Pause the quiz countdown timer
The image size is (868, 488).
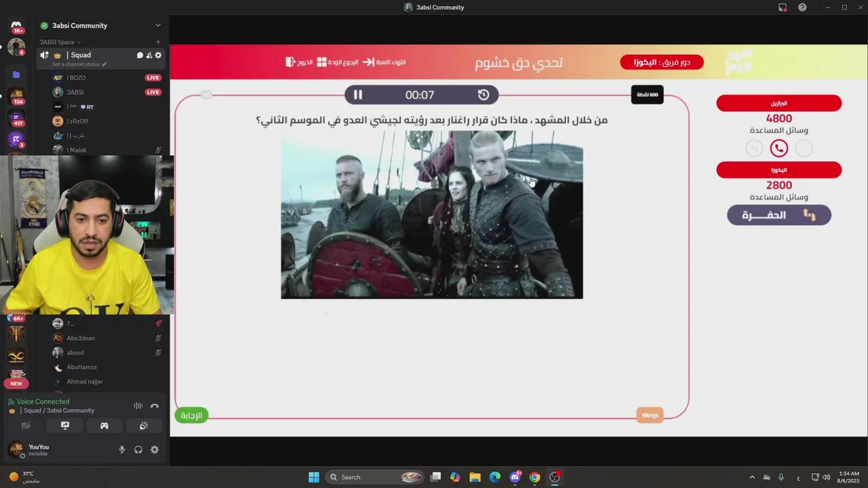click(358, 95)
